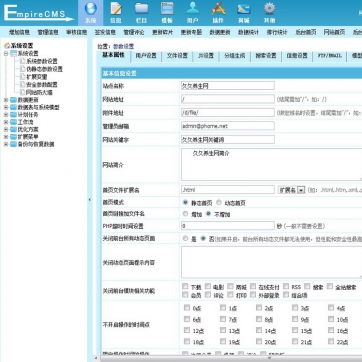
Task: Click the folder icon for 计划任务
Action: (x=13, y=115)
